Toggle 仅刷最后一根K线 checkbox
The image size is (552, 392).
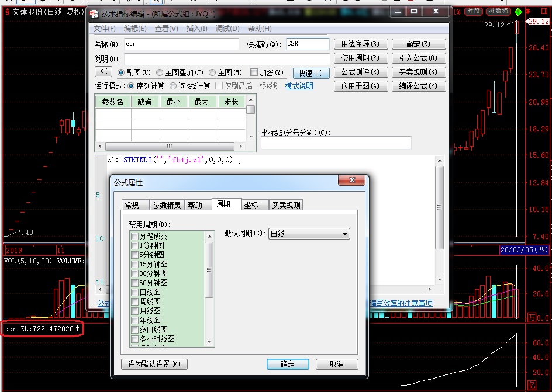(219, 86)
